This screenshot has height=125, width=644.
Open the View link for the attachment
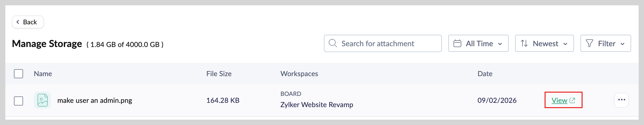click(x=559, y=100)
